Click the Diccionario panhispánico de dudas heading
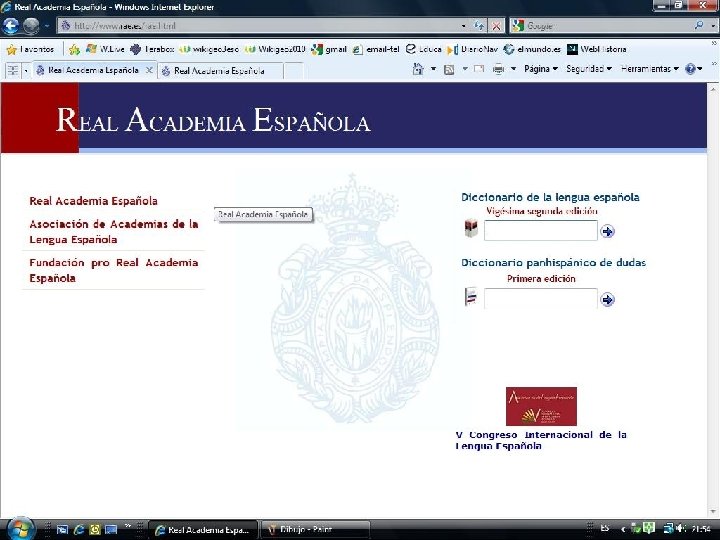This screenshot has width=720, height=540. pyautogui.click(x=553, y=263)
